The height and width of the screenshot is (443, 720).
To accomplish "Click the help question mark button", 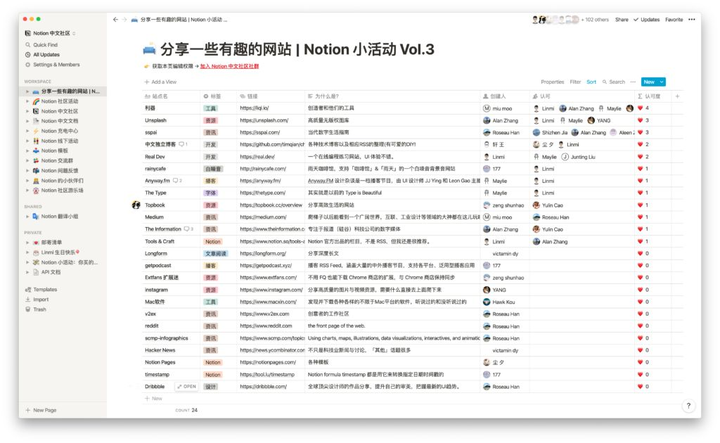I will 688,406.
